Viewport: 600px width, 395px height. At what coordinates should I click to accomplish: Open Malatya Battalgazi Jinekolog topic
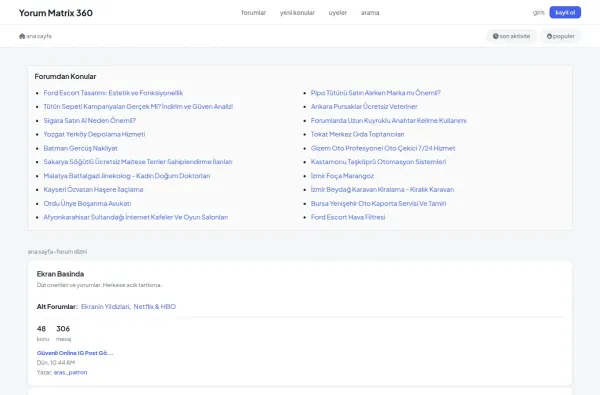pyautogui.click(x=127, y=176)
